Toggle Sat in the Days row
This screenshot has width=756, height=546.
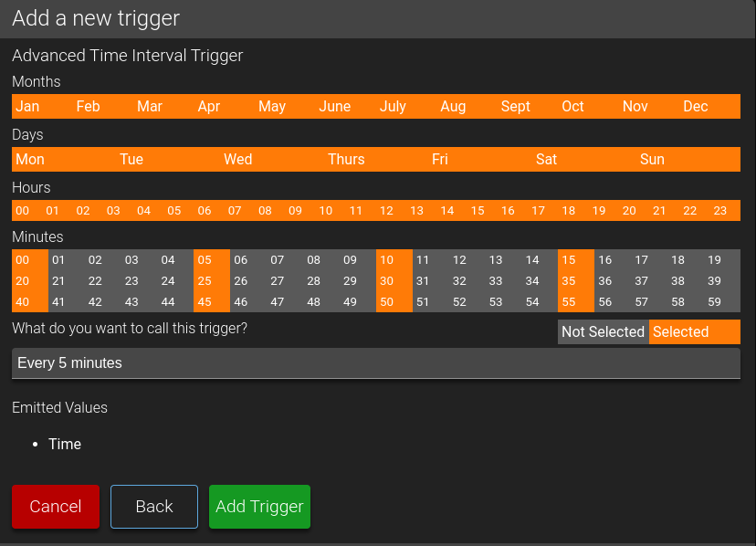tap(546, 160)
